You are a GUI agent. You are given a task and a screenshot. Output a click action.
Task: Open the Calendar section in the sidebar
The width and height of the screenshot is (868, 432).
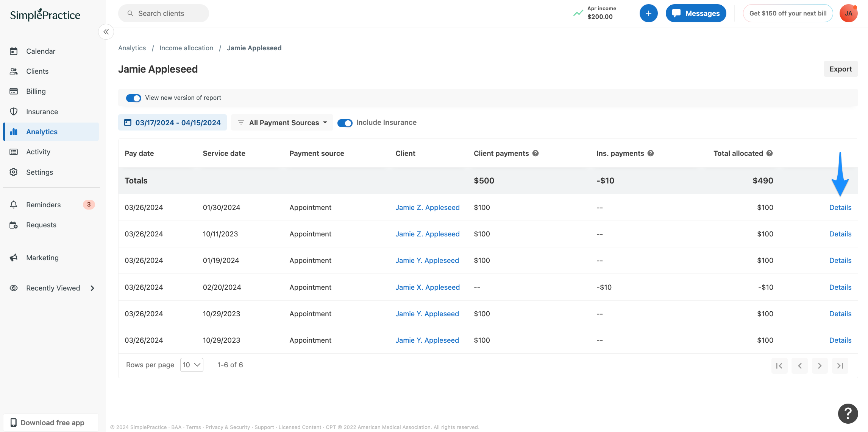pyautogui.click(x=41, y=51)
